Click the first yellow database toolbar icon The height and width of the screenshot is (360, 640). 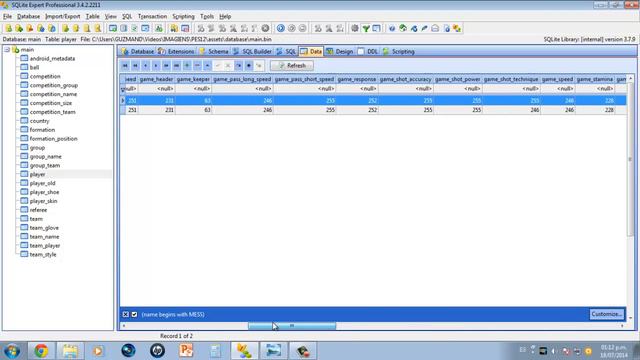9,28
